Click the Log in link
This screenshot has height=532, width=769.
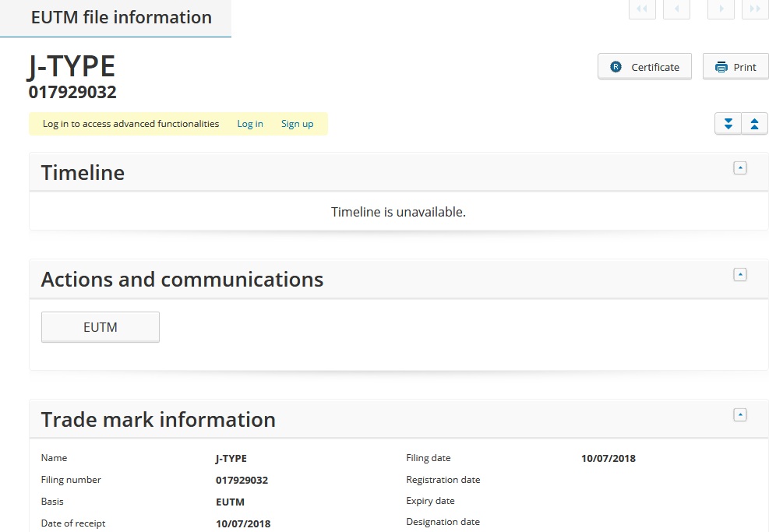250,124
